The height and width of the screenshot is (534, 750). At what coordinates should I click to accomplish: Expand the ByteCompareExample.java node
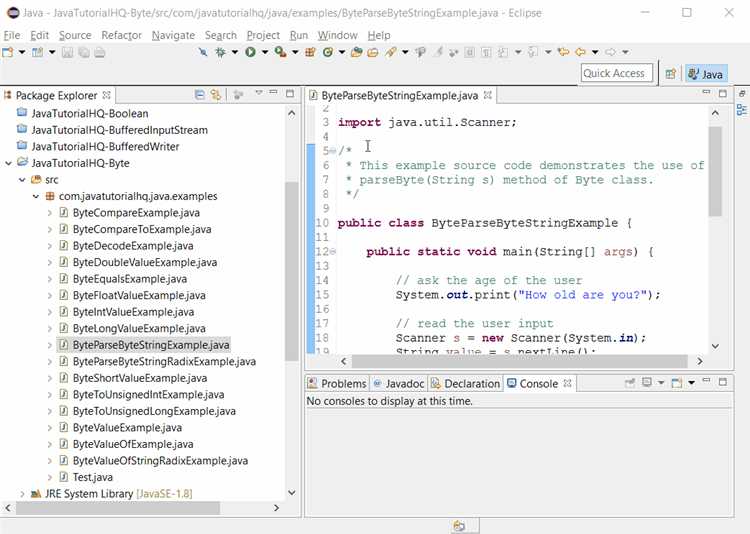point(50,213)
